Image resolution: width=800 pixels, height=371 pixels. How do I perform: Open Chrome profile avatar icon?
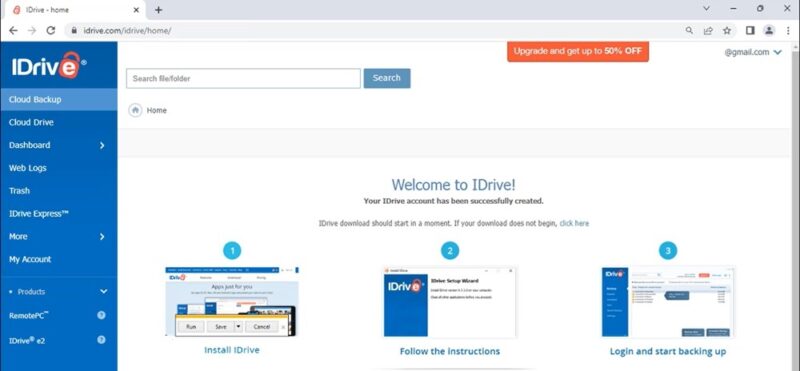click(x=769, y=31)
